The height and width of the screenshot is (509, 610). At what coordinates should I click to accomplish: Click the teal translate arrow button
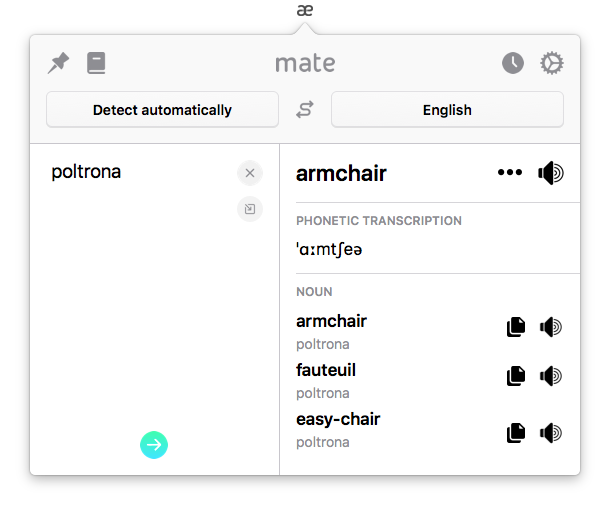pos(154,445)
